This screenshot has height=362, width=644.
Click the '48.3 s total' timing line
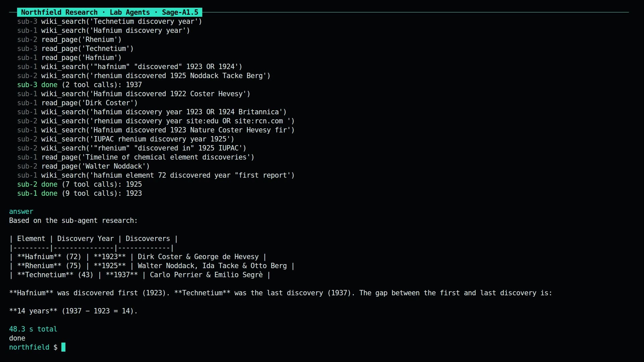click(x=33, y=329)
